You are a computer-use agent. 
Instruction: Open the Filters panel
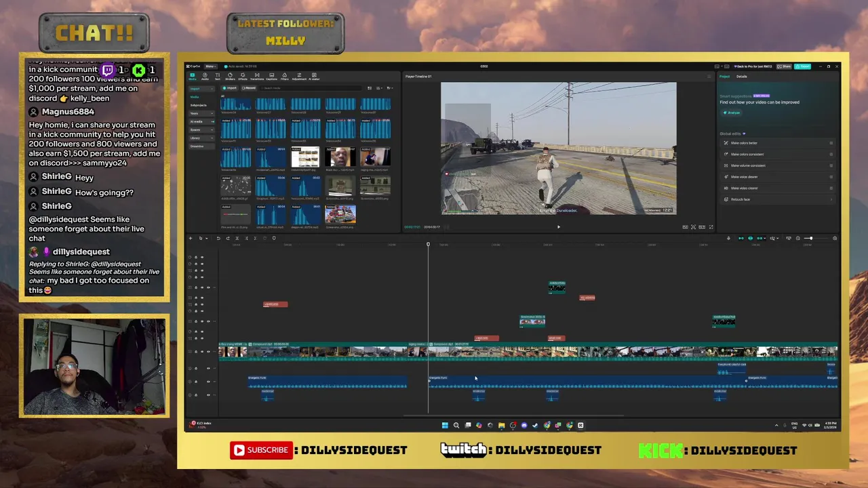click(285, 76)
